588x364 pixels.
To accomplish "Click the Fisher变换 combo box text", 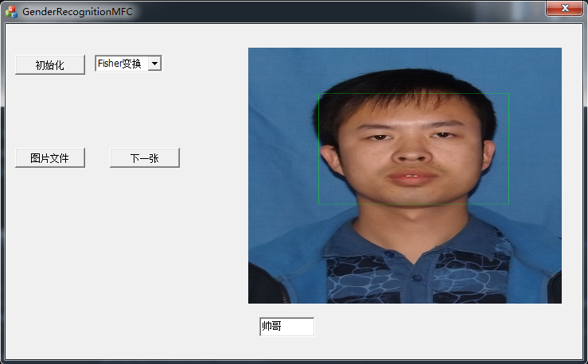I will pos(119,64).
